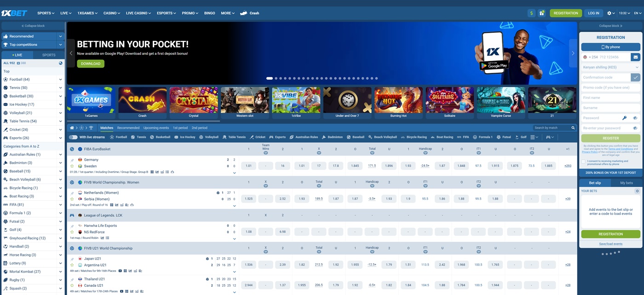Open the gift bonuses icon
Viewport: 644px width, 295px height.
542,13
